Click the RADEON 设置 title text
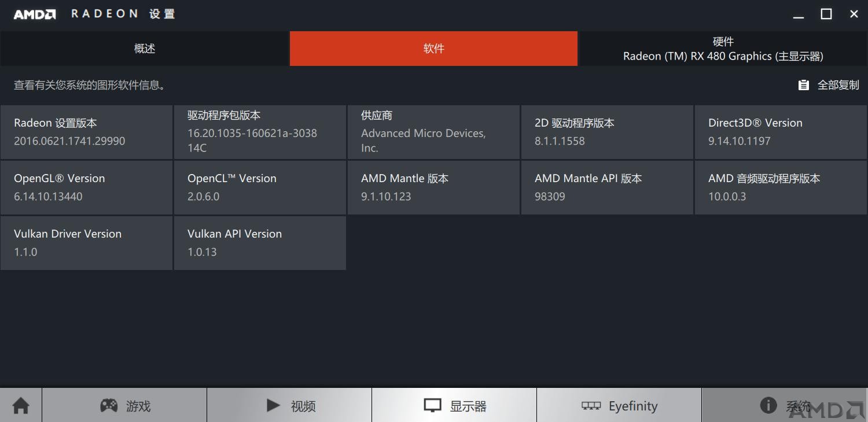The height and width of the screenshot is (422, 868). [123, 14]
